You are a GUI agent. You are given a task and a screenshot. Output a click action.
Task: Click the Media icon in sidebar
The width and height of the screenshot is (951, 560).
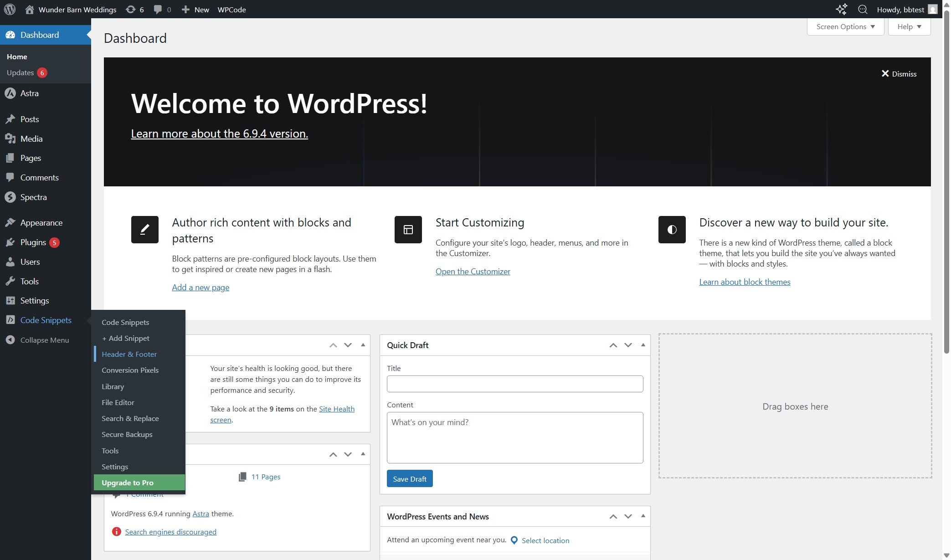10,139
